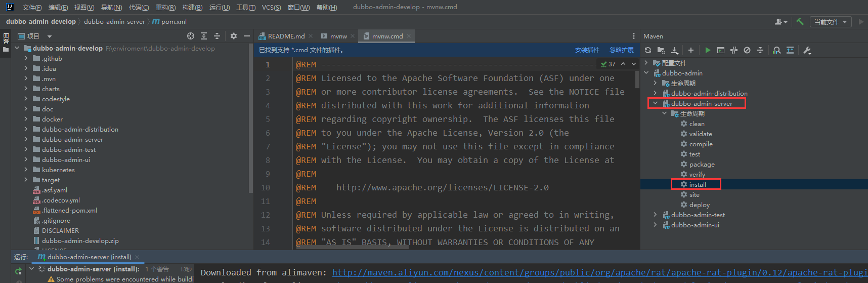The height and width of the screenshot is (283, 868).
Task: Click 忽略扩展 link in notification bar
Action: (622, 50)
